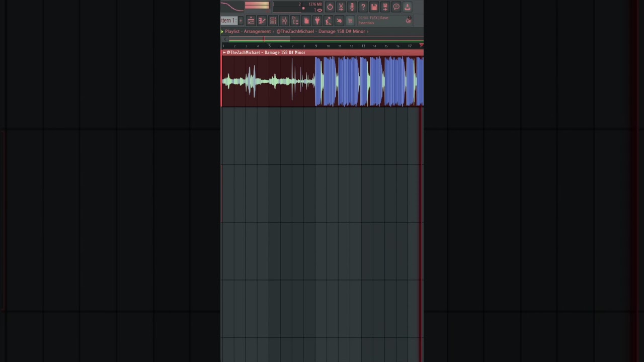644x362 pixels.
Task: Open the Mixer faders icon
Action: coord(284,21)
